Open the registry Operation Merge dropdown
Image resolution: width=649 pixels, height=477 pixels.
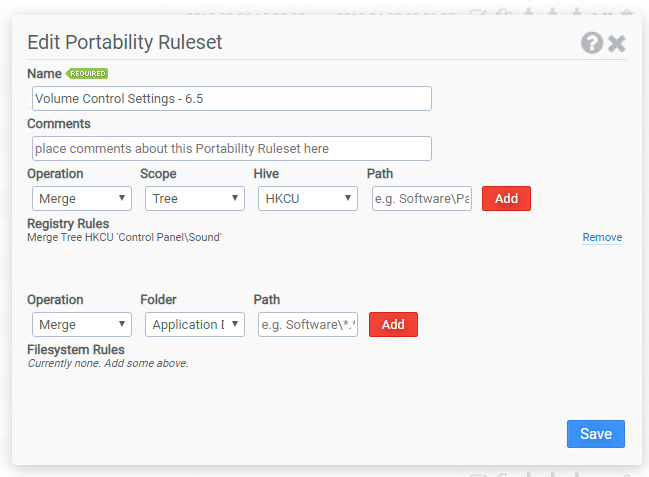click(82, 199)
